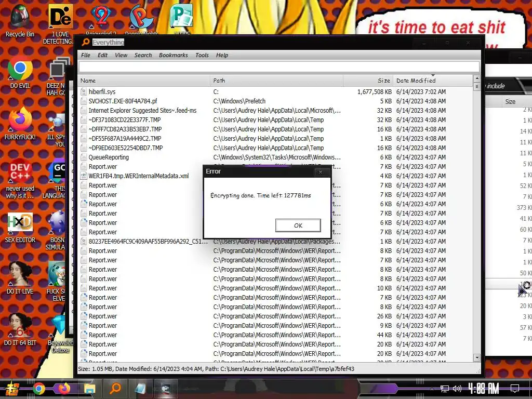
Task: Open the HxD SEX EDITOR desktop icon
Action: click(20, 227)
